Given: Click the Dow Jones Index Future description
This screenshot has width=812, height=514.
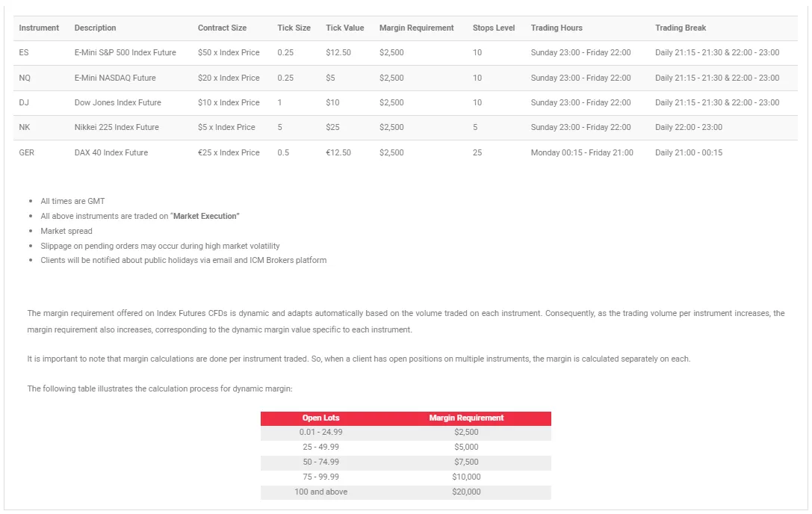Looking at the screenshot, I should [117, 102].
